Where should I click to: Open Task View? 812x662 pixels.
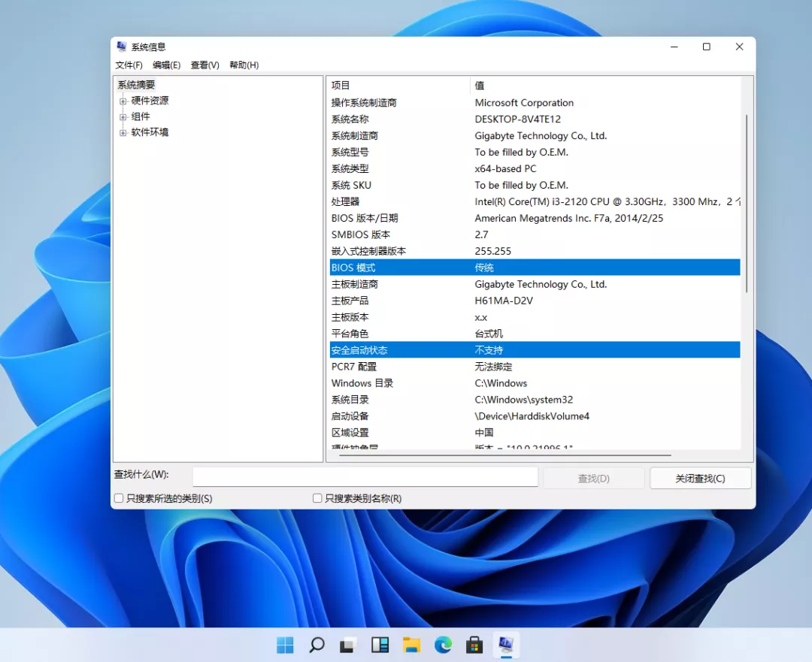tap(347, 645)
